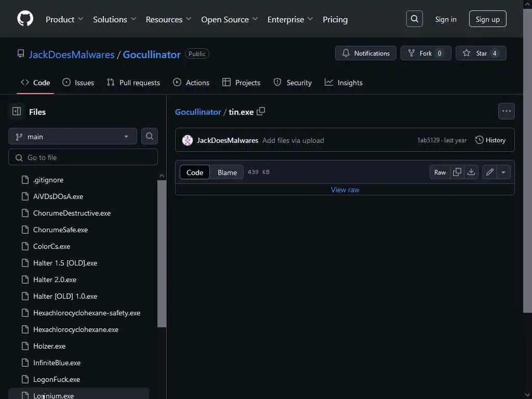532x399 pixels.
Task: Open the Issues tab
Action: (x=78, y=83)
